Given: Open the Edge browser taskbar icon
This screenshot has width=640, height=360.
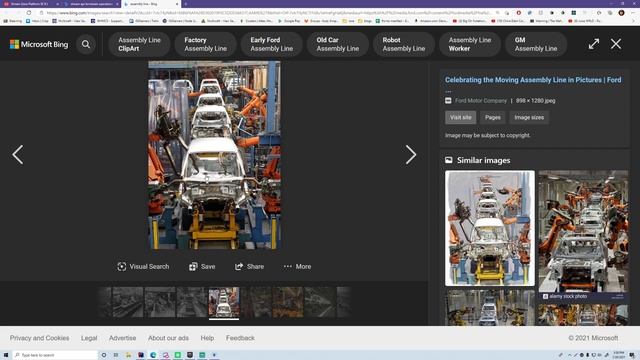Looking at the screenshot, I should (153, 355).
